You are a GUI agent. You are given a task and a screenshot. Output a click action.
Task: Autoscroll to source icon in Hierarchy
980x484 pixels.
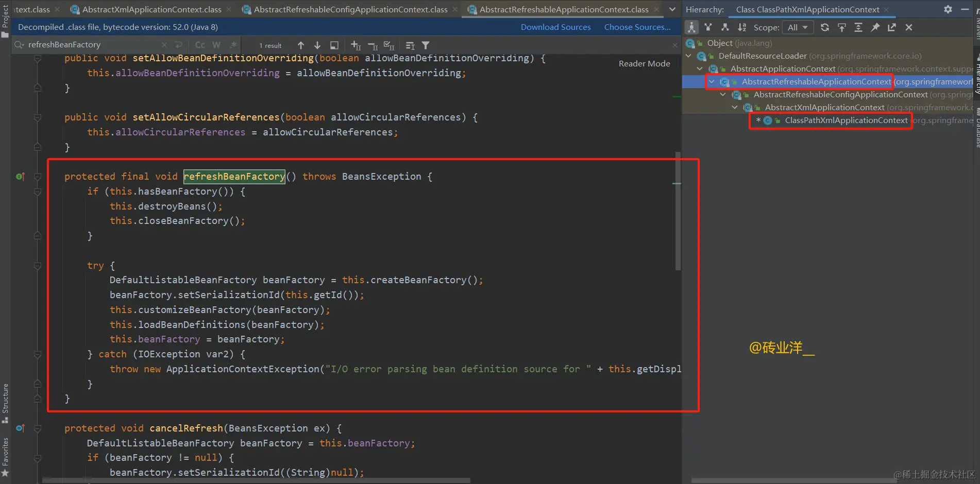[842, 27]
